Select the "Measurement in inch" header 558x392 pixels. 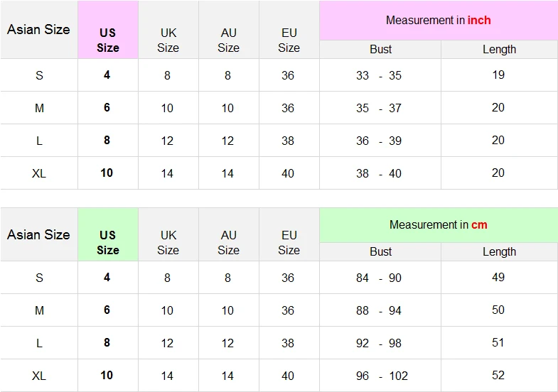coord(438,20)
